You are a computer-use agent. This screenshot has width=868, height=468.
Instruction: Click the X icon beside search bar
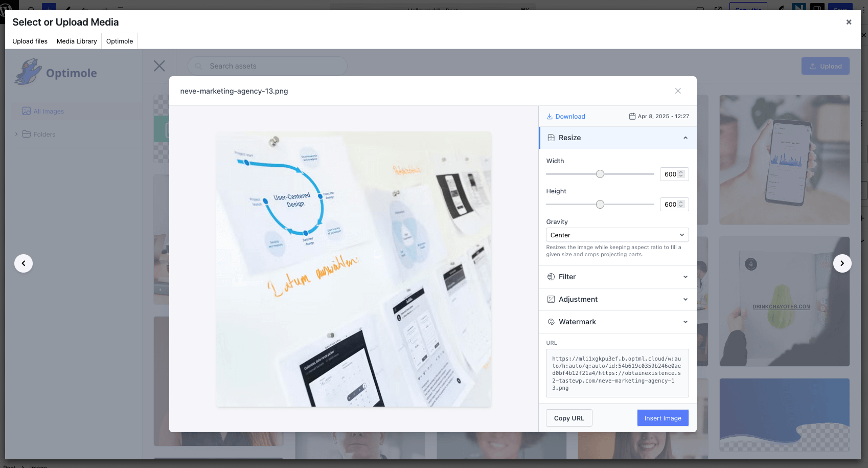click(x=159, y=66)
